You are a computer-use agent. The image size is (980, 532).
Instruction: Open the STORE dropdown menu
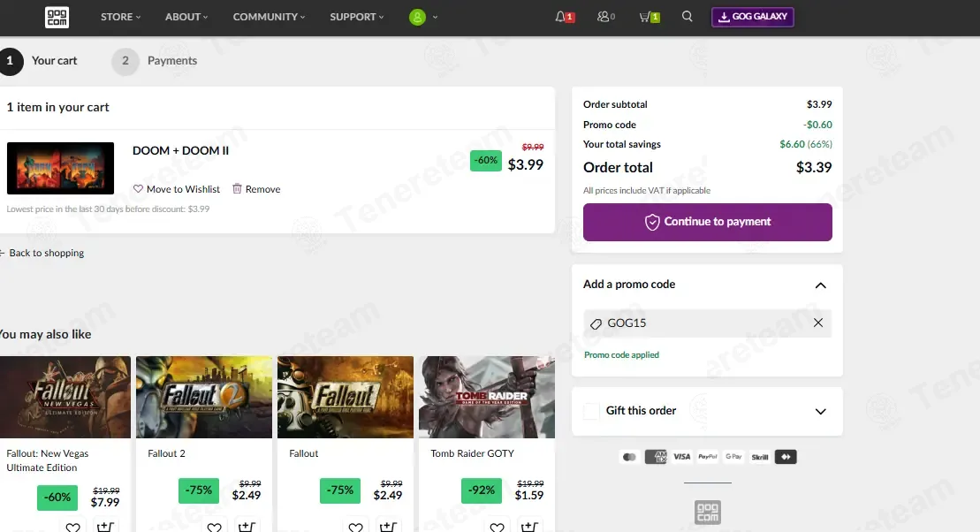pos(121,17)
